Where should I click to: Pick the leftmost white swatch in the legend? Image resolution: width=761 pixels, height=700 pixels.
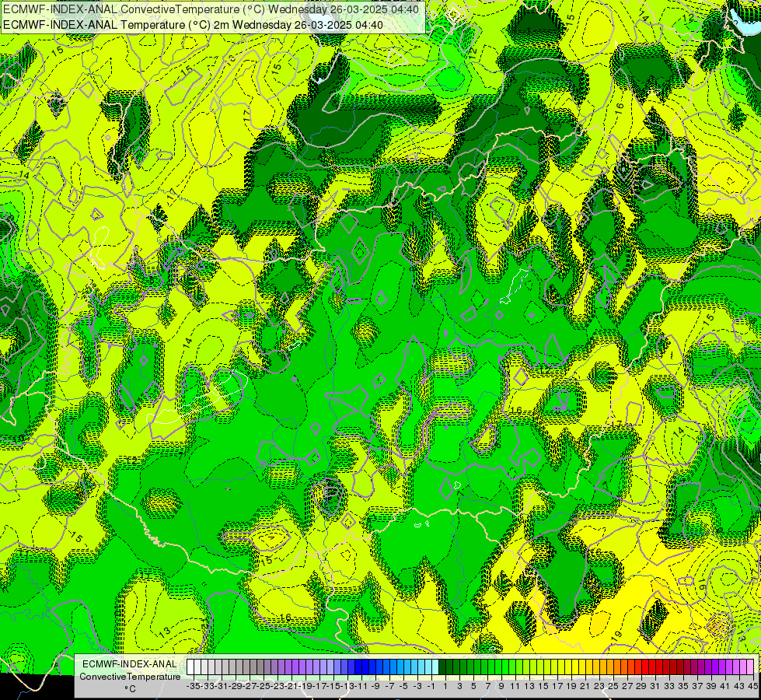pyautogui.click(x=190, y=667)
